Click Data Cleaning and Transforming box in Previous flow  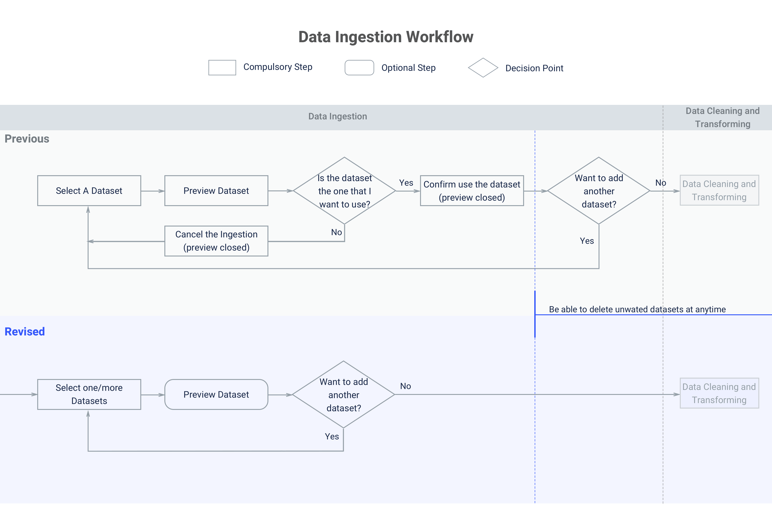point(719,190)
